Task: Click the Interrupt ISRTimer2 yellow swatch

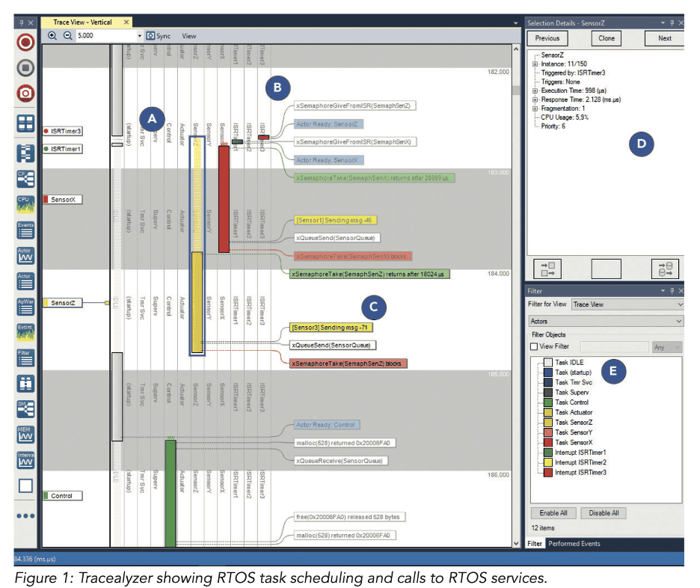Action: (x=548, y=462)
